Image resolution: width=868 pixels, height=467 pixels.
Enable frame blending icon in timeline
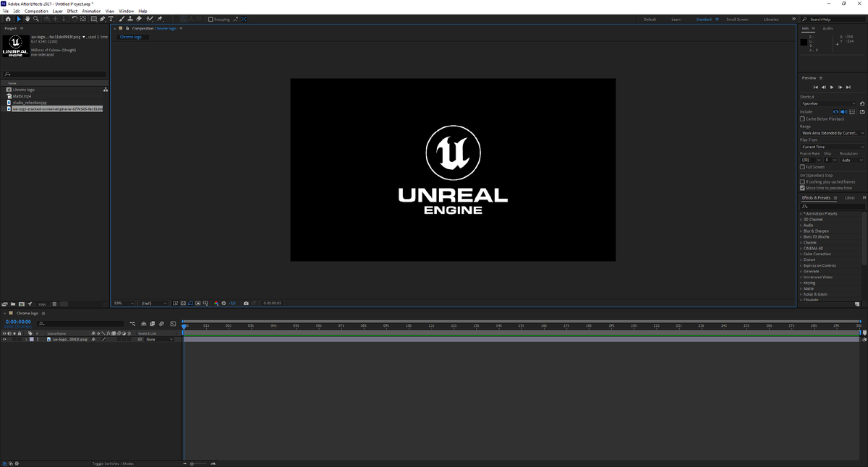(x=152, y=324)
